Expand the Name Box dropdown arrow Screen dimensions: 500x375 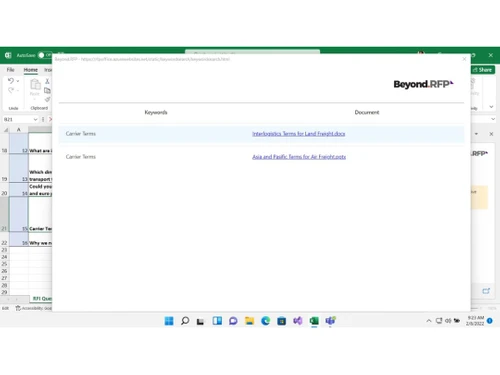(35, 119)
